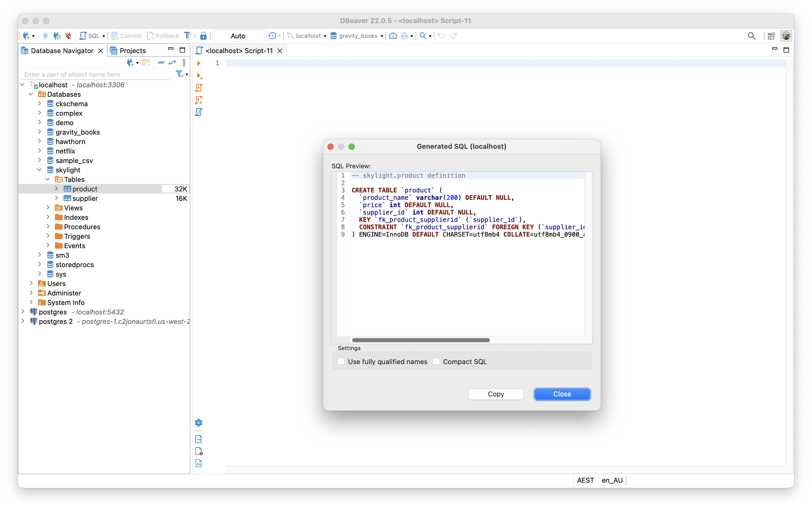Click the SQL preview horizontal scrollbar

tap(420, 340)
